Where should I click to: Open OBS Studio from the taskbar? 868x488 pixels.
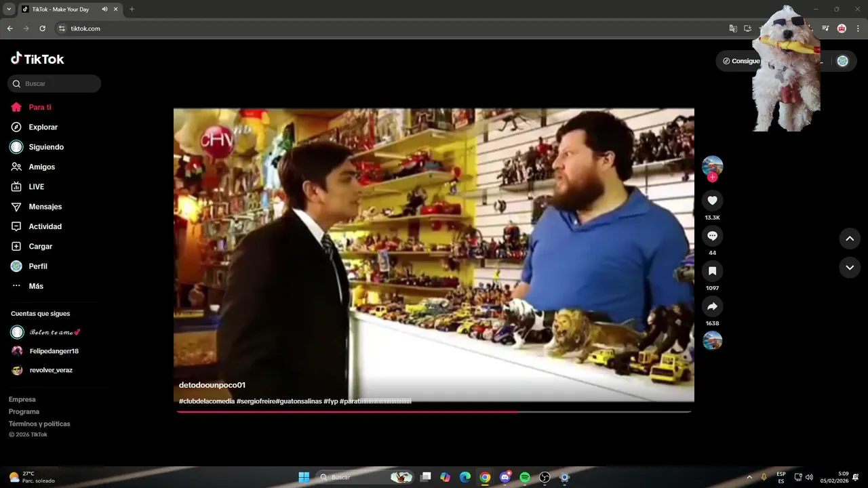[x=545, y=477]
